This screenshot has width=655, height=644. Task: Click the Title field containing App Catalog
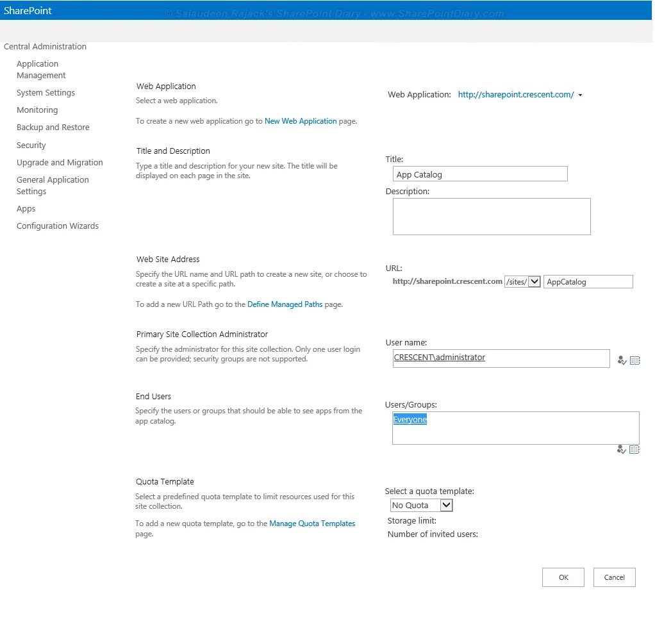point(480,174)
